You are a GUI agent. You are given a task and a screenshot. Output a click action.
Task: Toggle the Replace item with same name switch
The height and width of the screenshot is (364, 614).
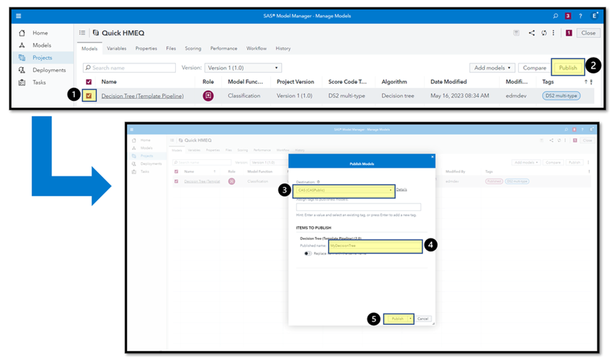(x=308, y=253)
